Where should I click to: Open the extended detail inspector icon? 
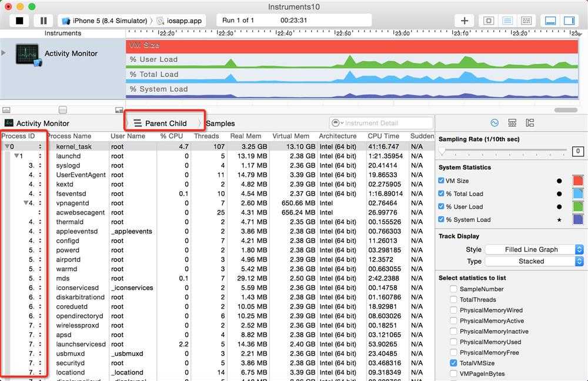[530, 123]
